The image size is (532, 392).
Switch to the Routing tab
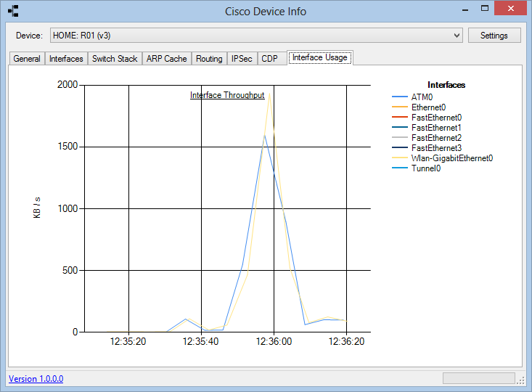(209, 59)
